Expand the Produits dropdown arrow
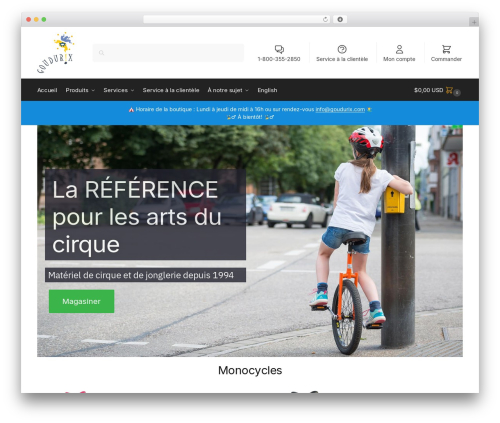 click(93, 90)
